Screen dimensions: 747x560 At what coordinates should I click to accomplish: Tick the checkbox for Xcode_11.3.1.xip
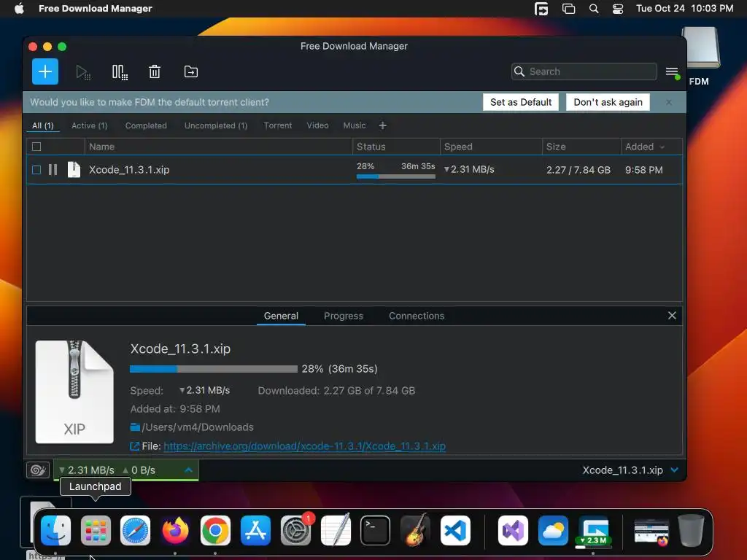(x=36, y=169)
